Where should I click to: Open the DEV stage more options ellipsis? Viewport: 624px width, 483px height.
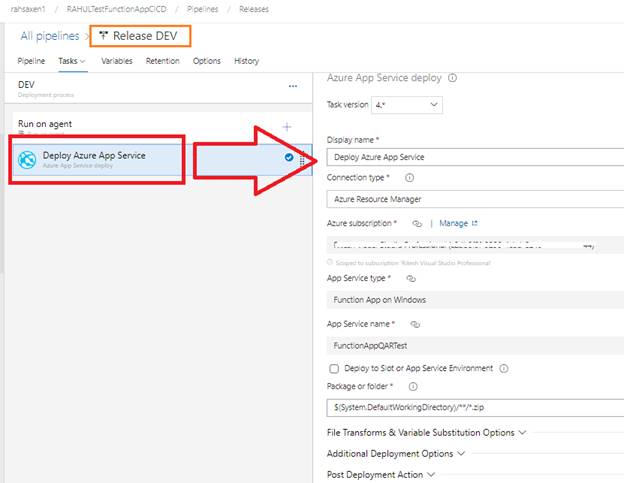point(293,86)
